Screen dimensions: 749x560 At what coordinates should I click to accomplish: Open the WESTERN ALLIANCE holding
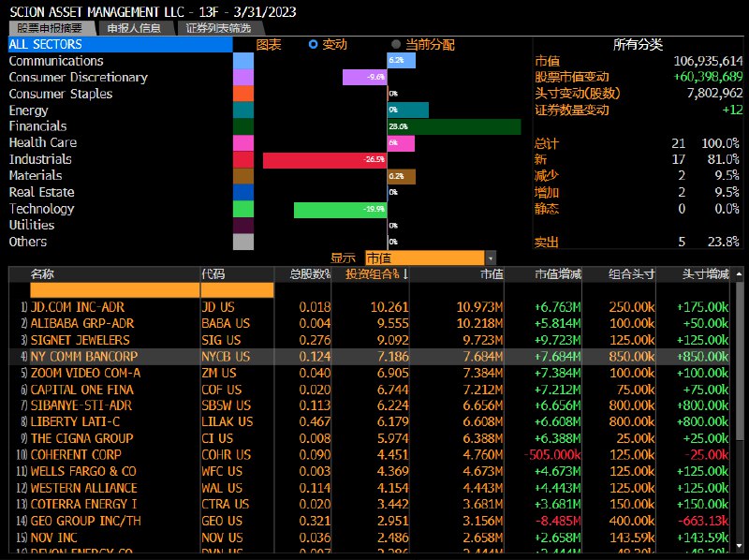coord(83,488)
